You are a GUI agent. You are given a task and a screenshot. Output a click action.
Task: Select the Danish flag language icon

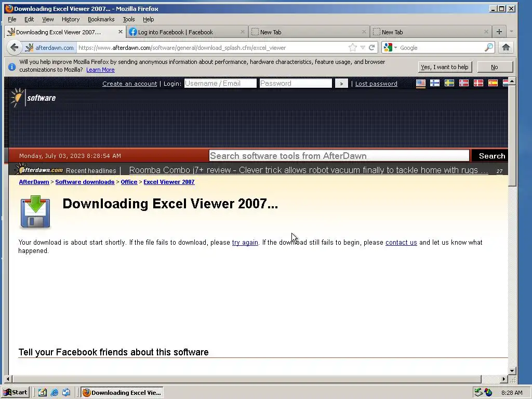click(x=478, y=83)
